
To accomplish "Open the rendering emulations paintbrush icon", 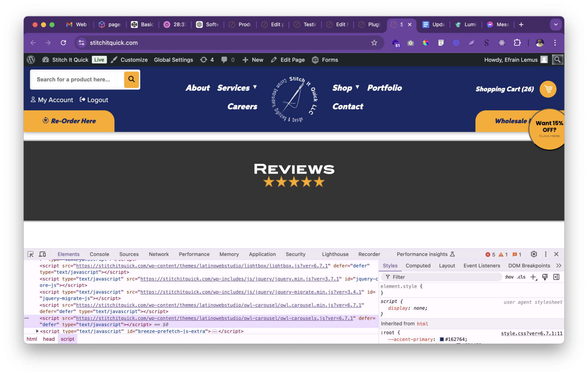I will [545, 277].
